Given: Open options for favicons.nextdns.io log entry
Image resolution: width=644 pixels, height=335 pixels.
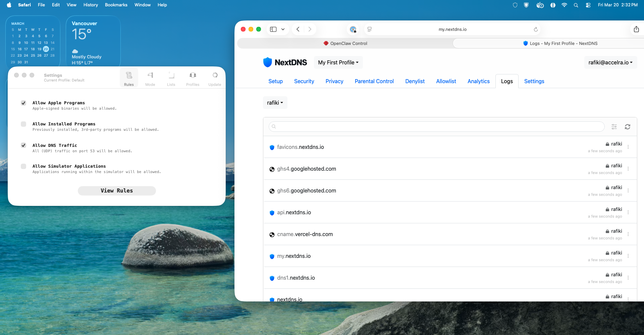Looking at the screenshot, I should [628, 147].
